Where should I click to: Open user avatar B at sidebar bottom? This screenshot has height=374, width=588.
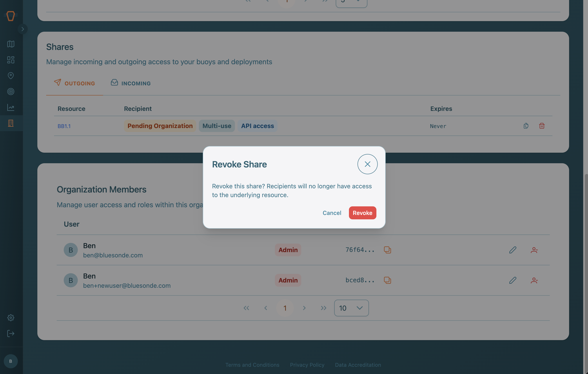click(11, 361)
